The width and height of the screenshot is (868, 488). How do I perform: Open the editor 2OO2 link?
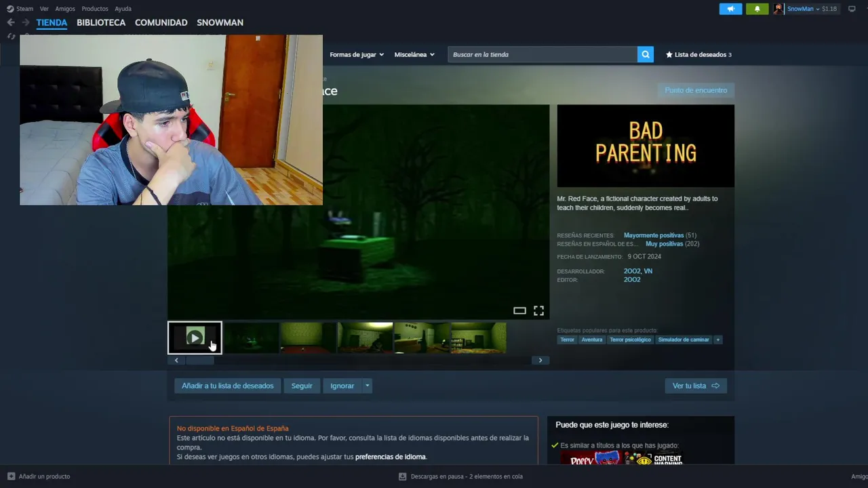632,279
